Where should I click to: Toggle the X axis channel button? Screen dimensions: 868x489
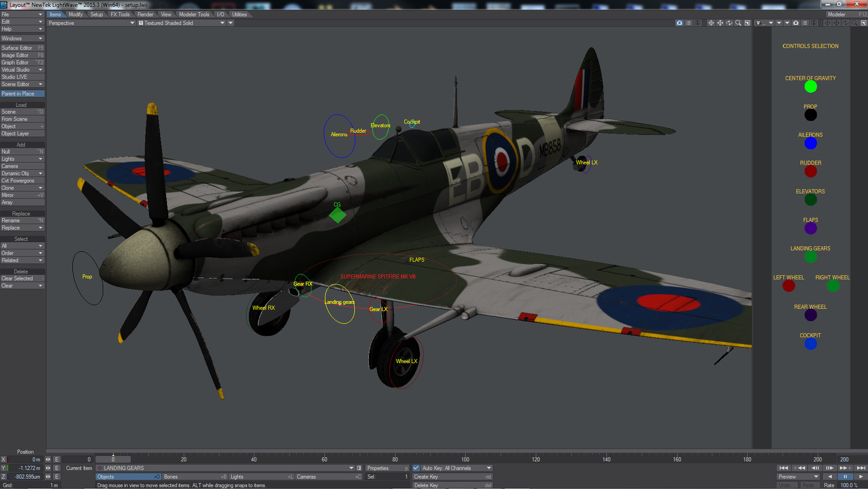pos(4,459)
